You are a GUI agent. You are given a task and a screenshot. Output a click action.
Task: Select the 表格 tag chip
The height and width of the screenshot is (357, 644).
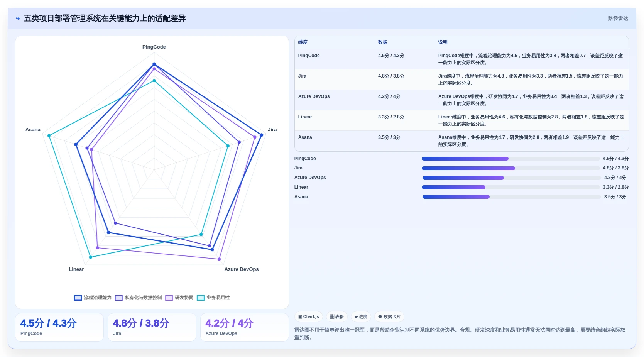click(337, 317)
